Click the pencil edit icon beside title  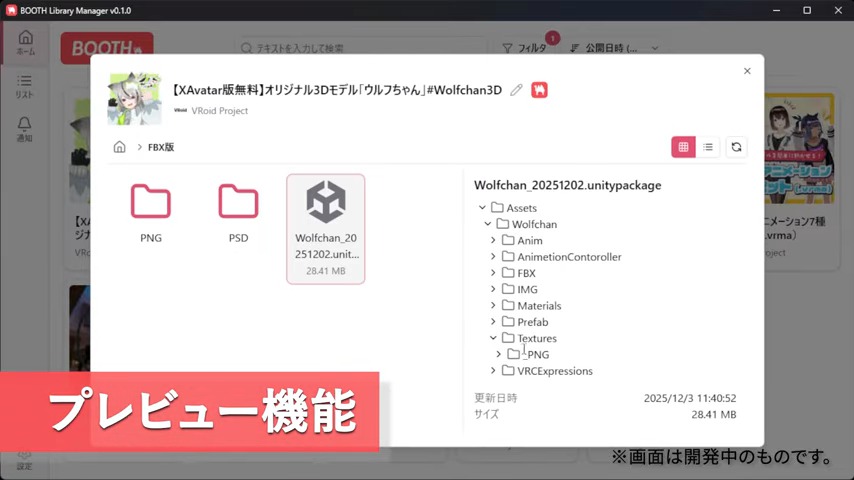[x=516, y=90]
